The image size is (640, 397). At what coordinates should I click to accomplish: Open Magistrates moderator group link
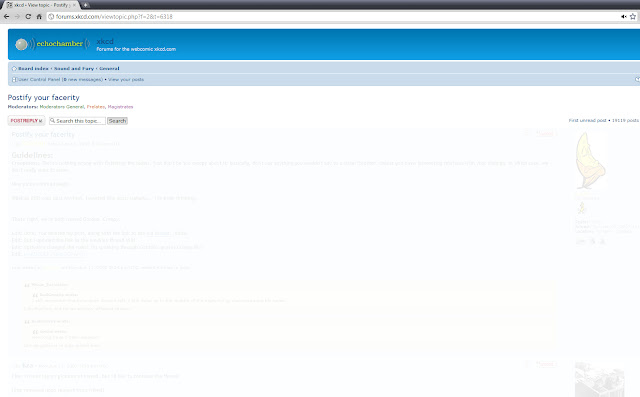[x=120, y=107]
